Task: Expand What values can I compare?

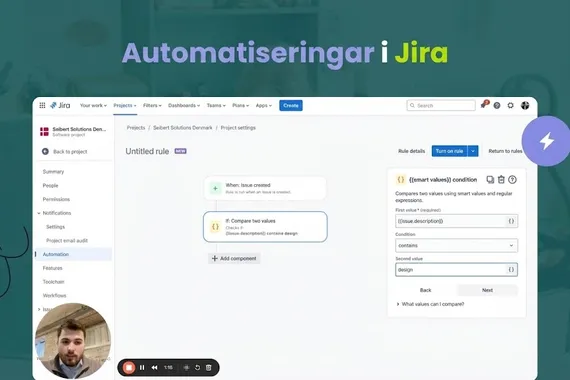Action: [430, 304]
